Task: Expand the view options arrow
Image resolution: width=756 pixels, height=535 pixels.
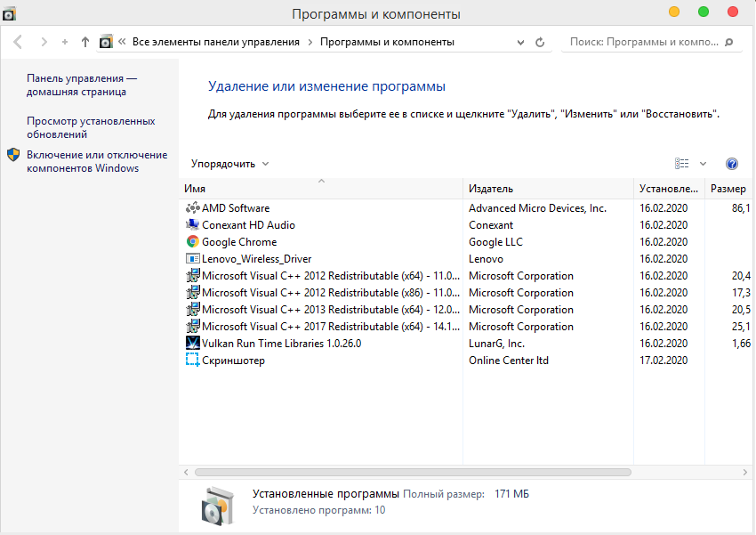Action: point(703,164)
